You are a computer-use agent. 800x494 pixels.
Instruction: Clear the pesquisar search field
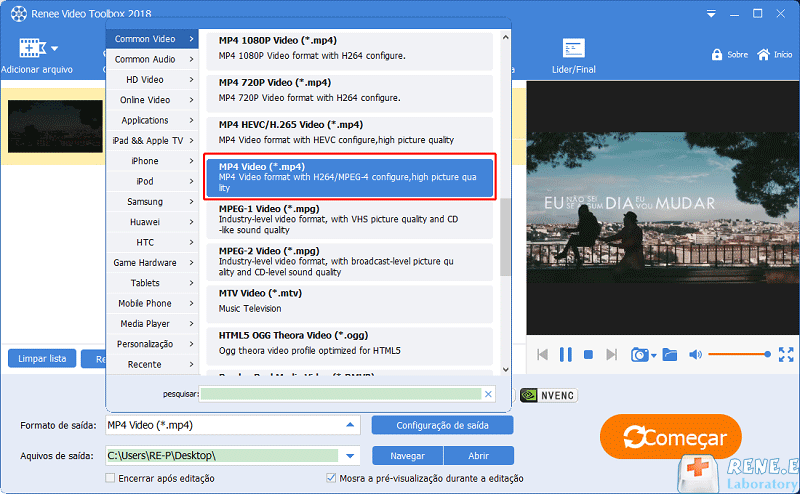click(488, 394)
